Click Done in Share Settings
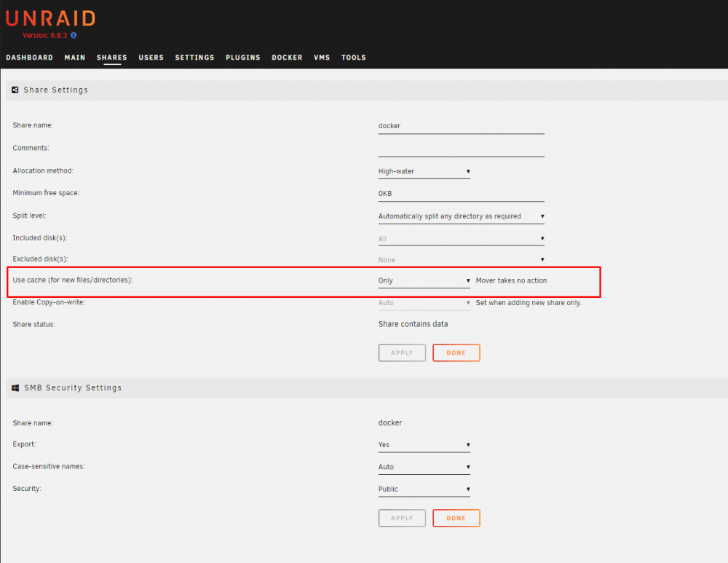Screen dimensions: 728x563 456,353
